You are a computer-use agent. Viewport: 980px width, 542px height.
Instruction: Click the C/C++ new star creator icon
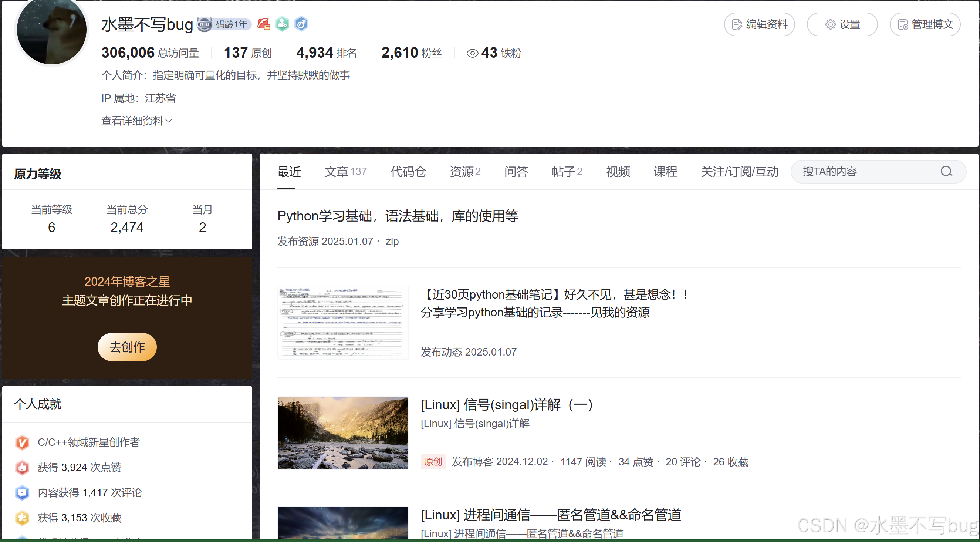(x=22, y=442)
